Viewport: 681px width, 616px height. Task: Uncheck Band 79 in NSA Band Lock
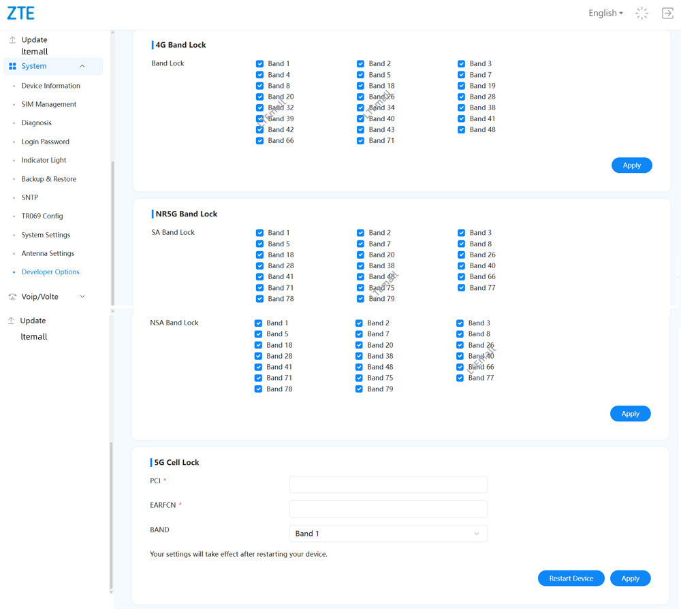(359, 389)
